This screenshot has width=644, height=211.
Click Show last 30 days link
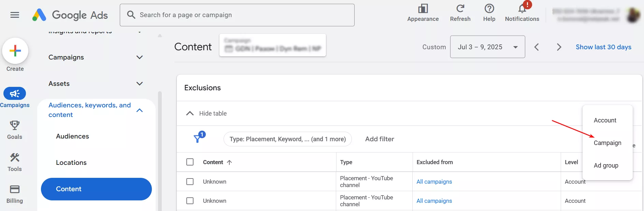603,47
